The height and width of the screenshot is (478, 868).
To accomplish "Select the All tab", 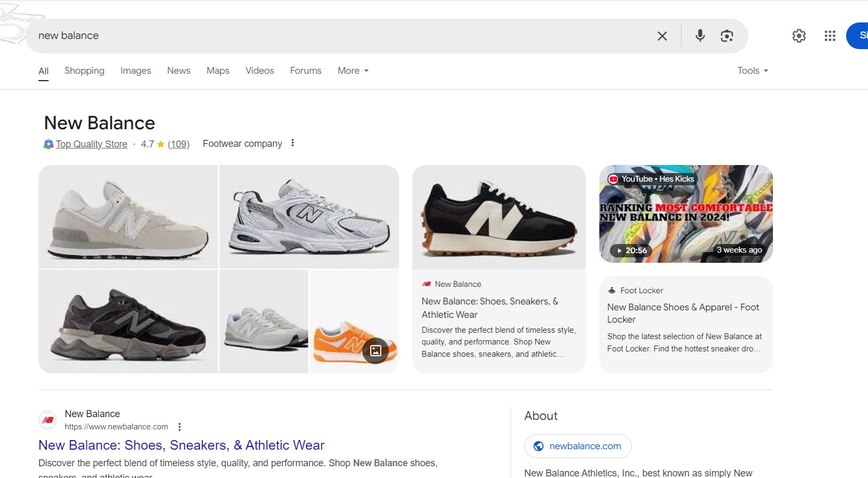I will (x=43, y=71).
